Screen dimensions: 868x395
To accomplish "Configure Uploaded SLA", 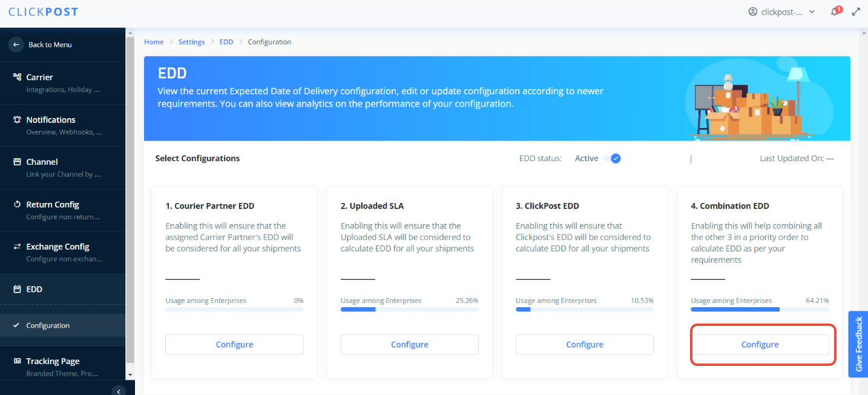I will point(410,344).
